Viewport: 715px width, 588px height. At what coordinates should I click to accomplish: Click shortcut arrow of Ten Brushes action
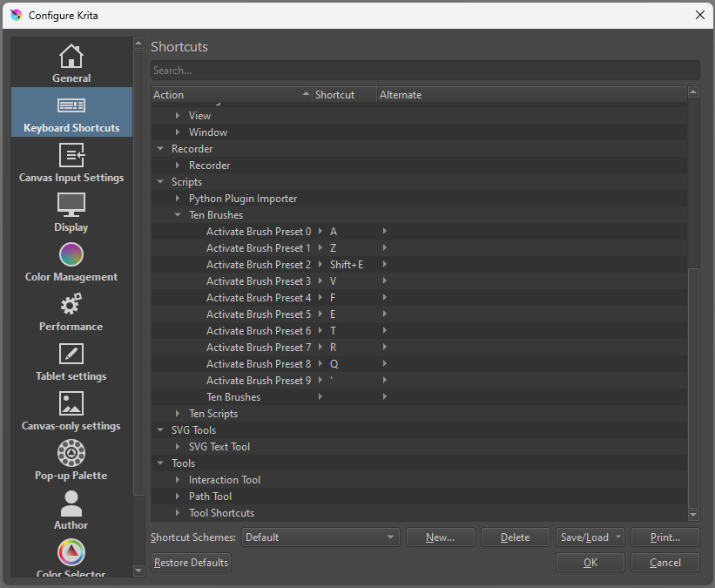pos(320,397)
